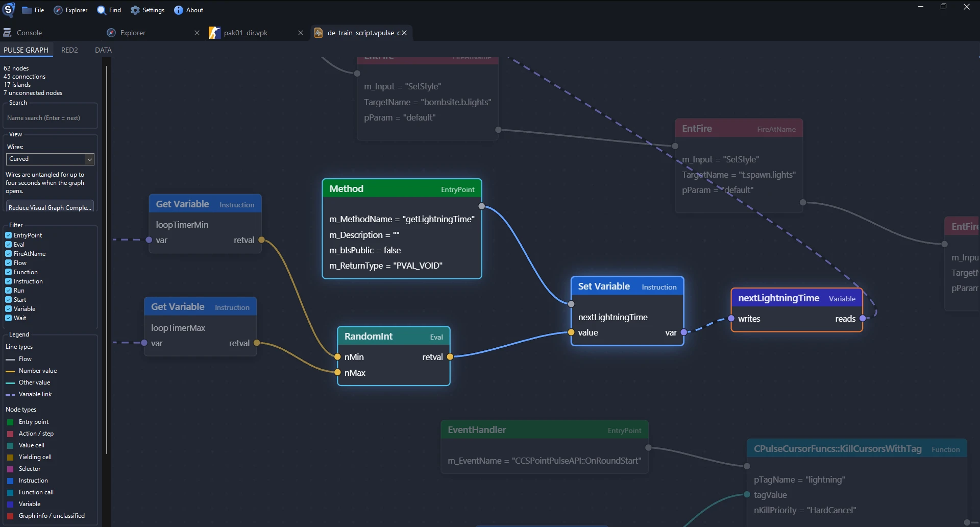Click the loopTimerMin Get Variable node header

pos(205,204)
